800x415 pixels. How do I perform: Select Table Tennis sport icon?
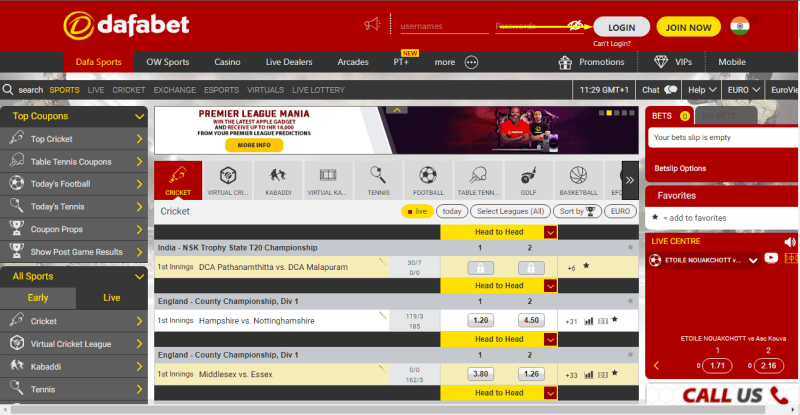[478, 180]
